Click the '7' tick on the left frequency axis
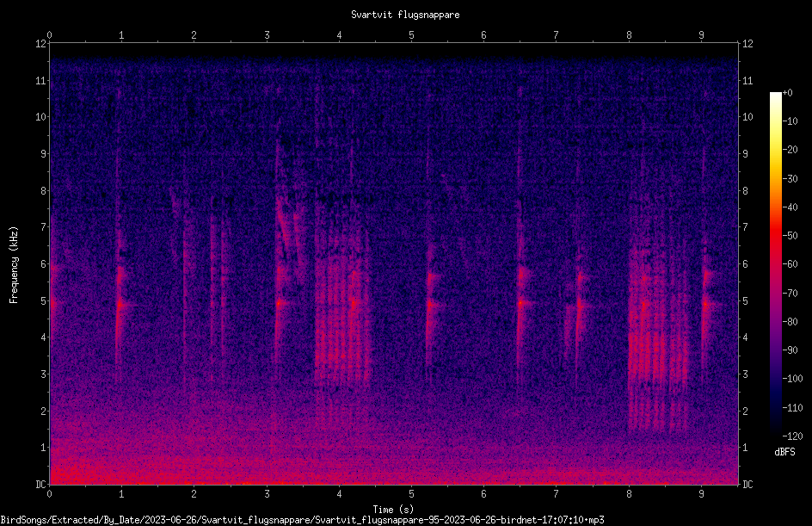 44,227
